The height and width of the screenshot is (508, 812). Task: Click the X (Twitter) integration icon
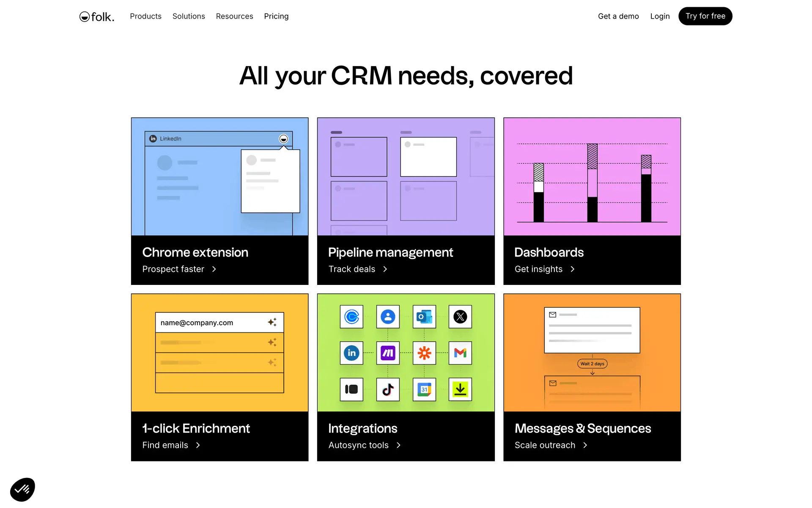pyautogui.click(x=460, y=317)
